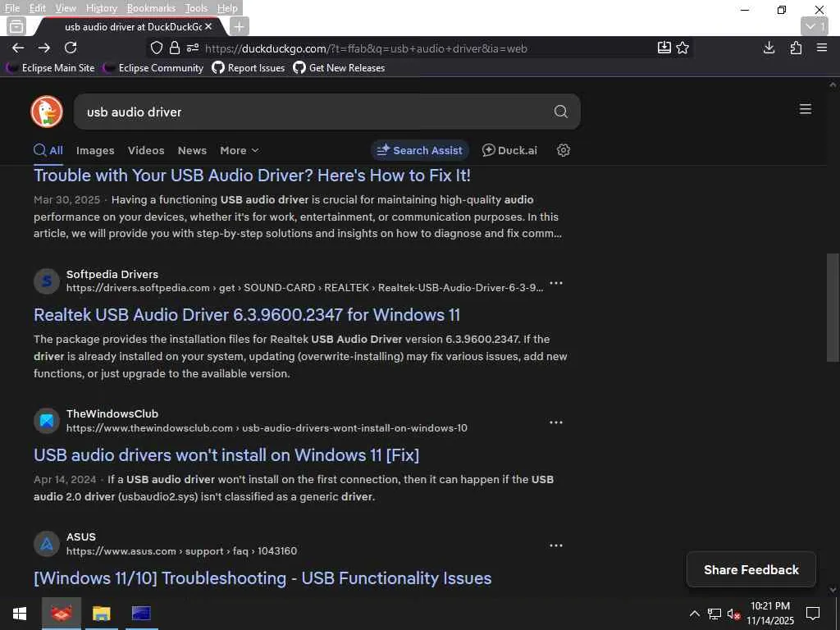Install search engine icon in address bar
This screenshot has width=840, height=630.
pyautogui.click(x=664, y=48)
